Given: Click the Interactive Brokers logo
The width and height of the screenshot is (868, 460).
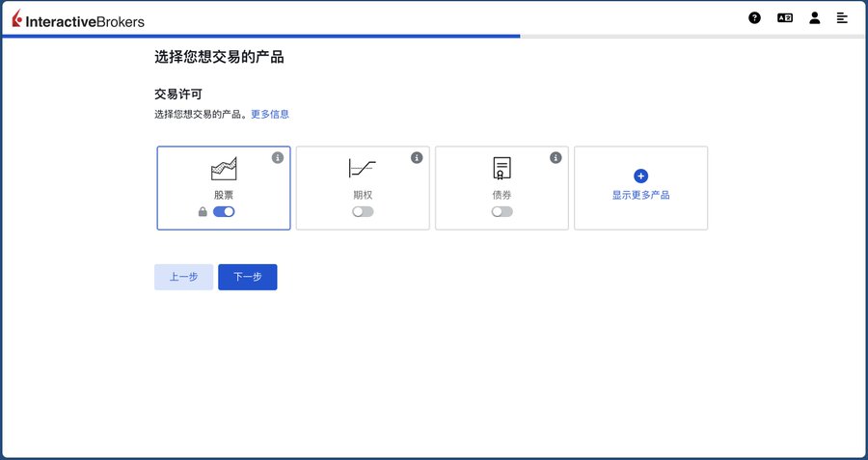Looking at the screenshot, I should pyautogui.click(x=78, y=20).
